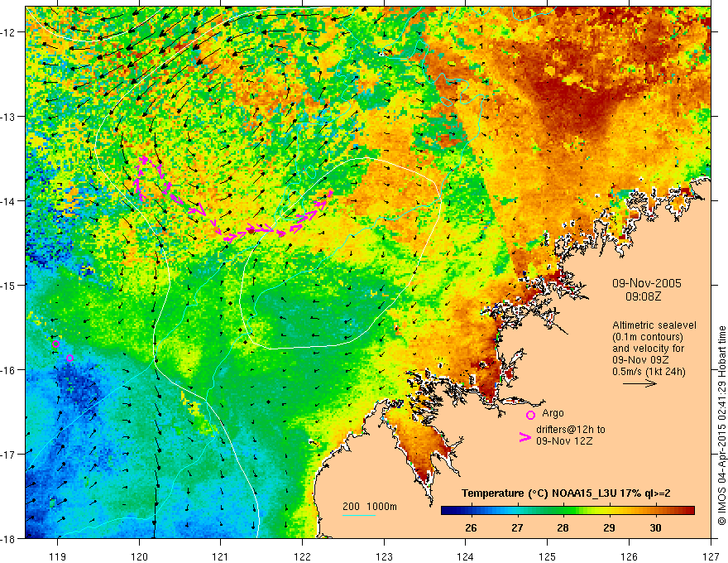
Task: Click colorbar tick label '30'
Action: pos(655,528)
